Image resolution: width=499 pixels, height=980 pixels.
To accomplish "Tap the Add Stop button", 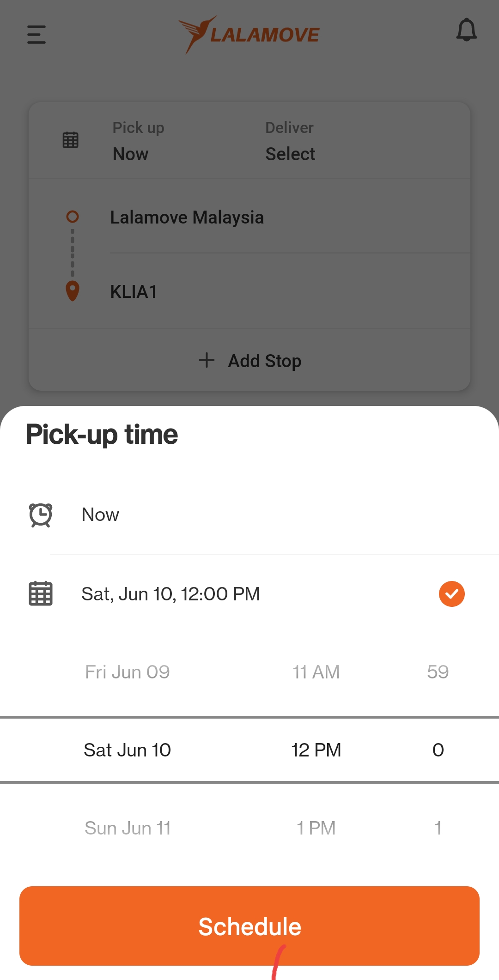I will (x=249, y=360).
